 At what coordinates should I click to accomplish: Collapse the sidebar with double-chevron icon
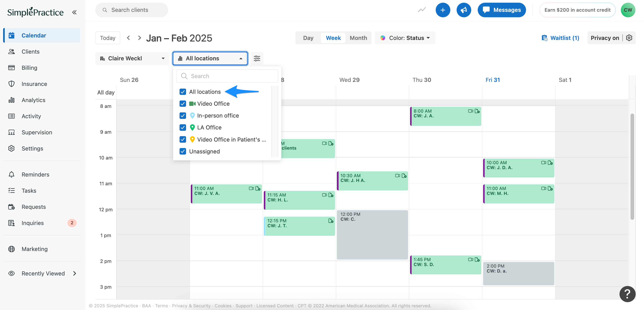click(x=74, y=12)
